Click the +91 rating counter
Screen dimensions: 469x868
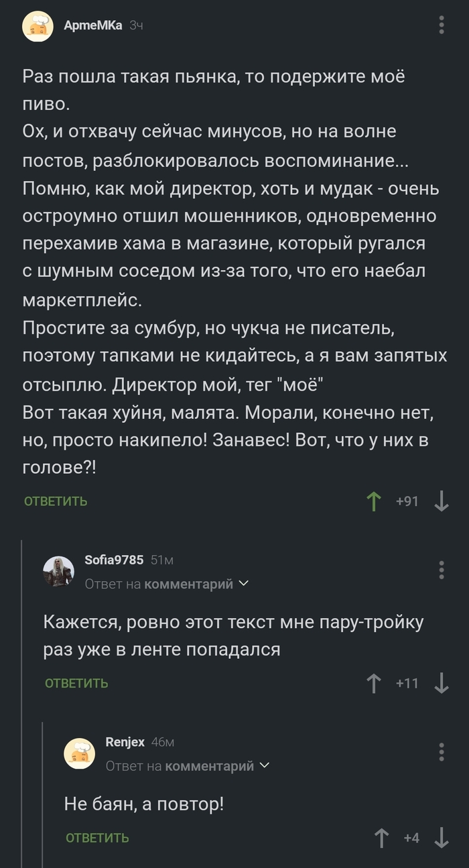tap(407, 501)
